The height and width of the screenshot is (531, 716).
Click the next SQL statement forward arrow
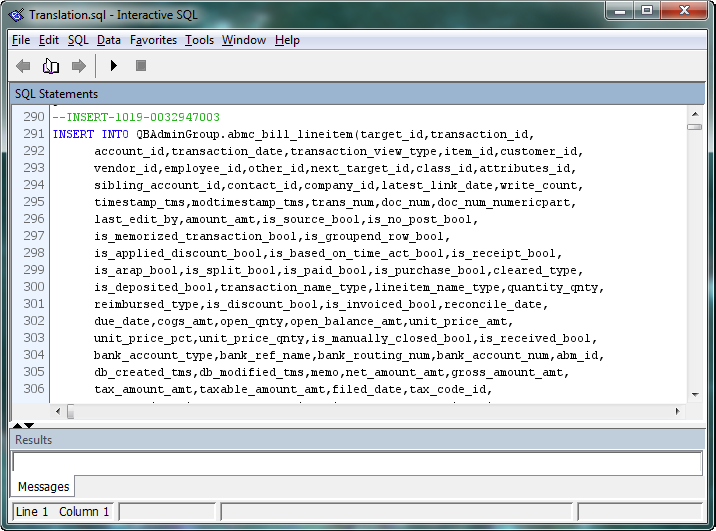[x=78, y=66]
